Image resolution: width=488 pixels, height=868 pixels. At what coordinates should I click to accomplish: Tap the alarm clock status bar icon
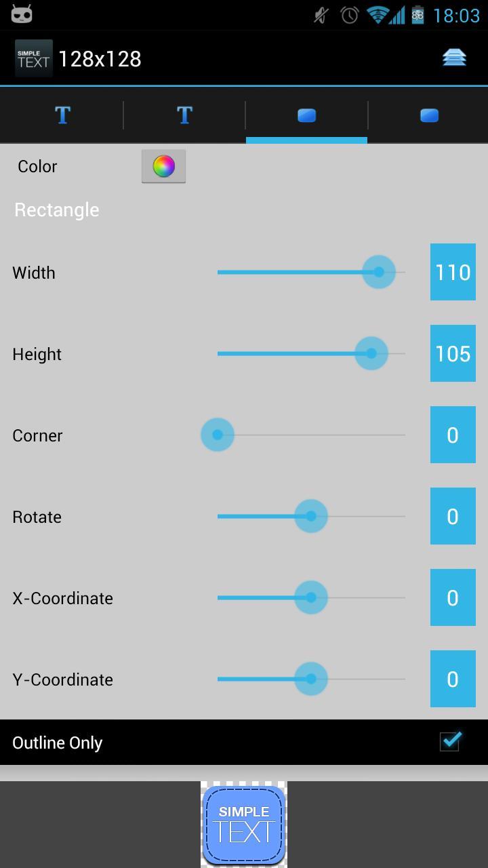(350, 15)
